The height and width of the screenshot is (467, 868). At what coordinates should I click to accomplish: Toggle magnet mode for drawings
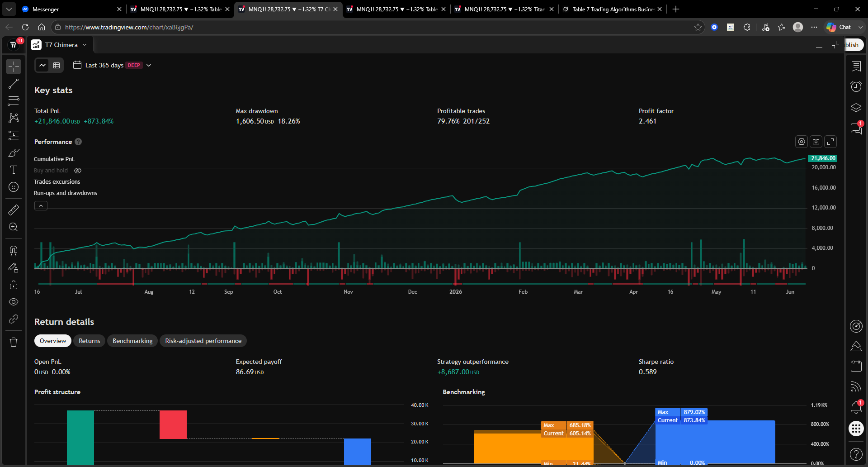tap(14, 250)
